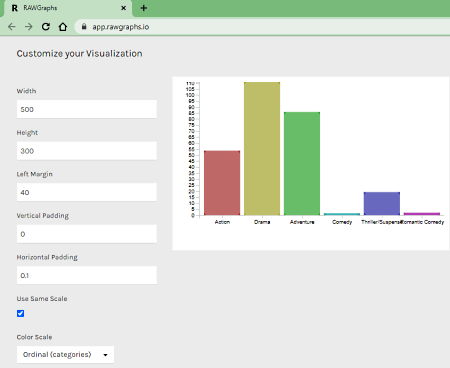The image size is (450, 368).
Task: Uncheck the Use Same Scale checkbox
Action: coord(21,313)
